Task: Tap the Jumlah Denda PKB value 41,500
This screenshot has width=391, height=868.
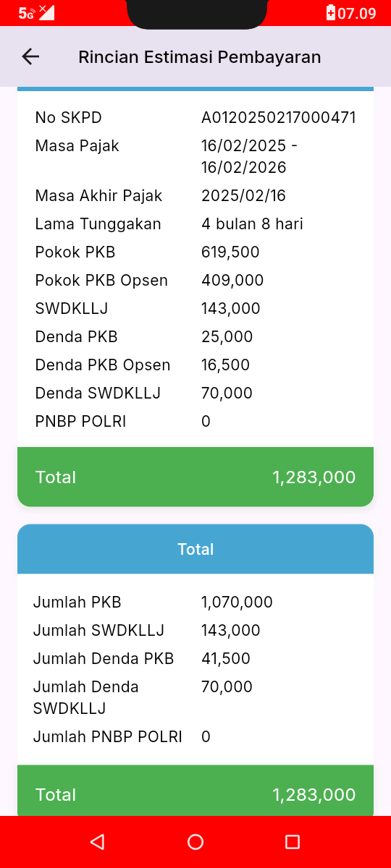Action: 226,658
